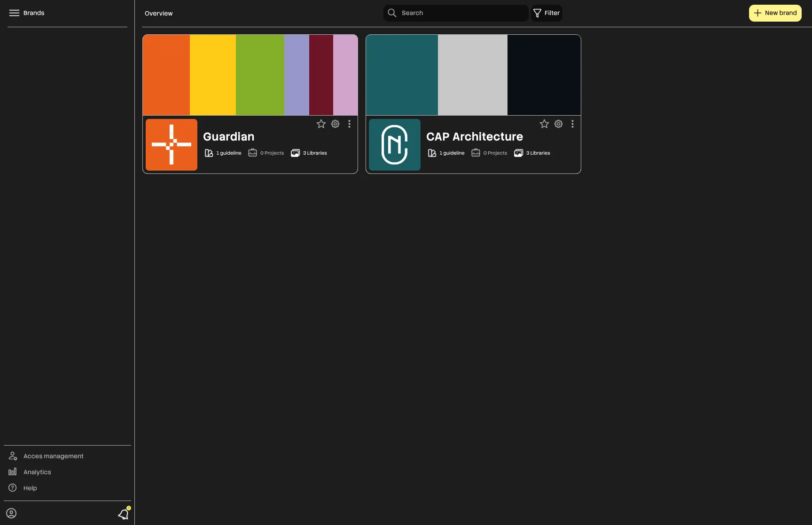Viewport: 812px width, 525px height.
Task: Open the CAP Architecture brand title
Action: pos(475,137)
